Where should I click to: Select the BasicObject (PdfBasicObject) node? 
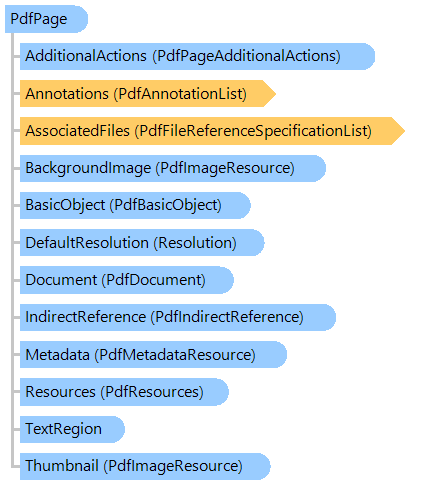[135, 205]
